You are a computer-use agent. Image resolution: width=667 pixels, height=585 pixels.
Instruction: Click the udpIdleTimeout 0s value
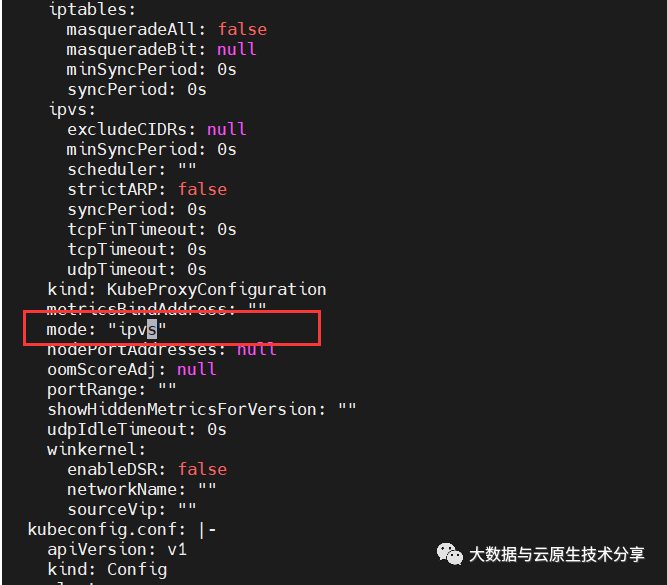click(217, 429)
